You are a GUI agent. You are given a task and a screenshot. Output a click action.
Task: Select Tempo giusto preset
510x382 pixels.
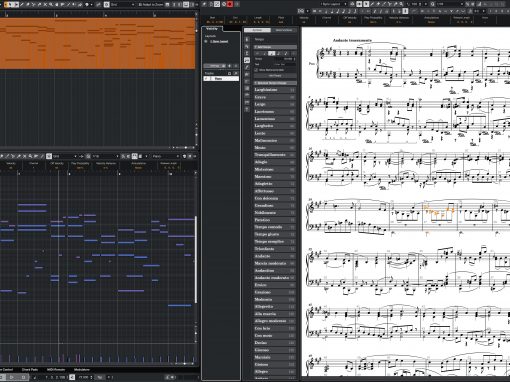click(x=275, y=234)
